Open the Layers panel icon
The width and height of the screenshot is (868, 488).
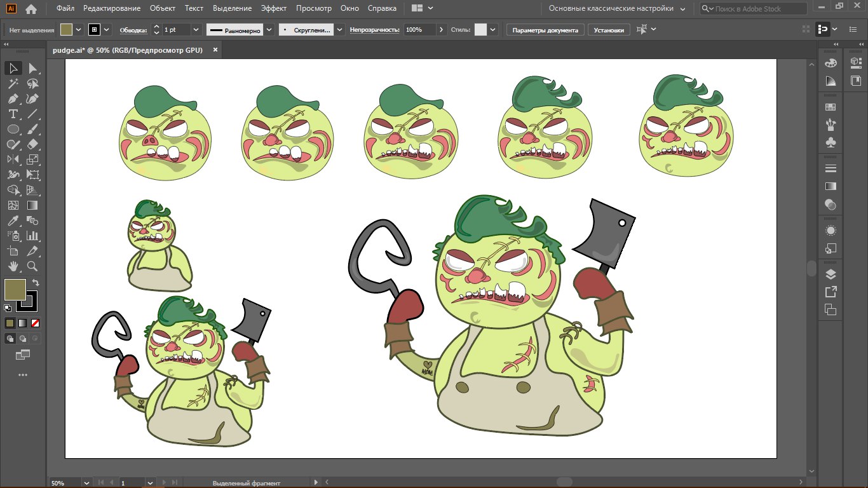click(x=831, y=274)
